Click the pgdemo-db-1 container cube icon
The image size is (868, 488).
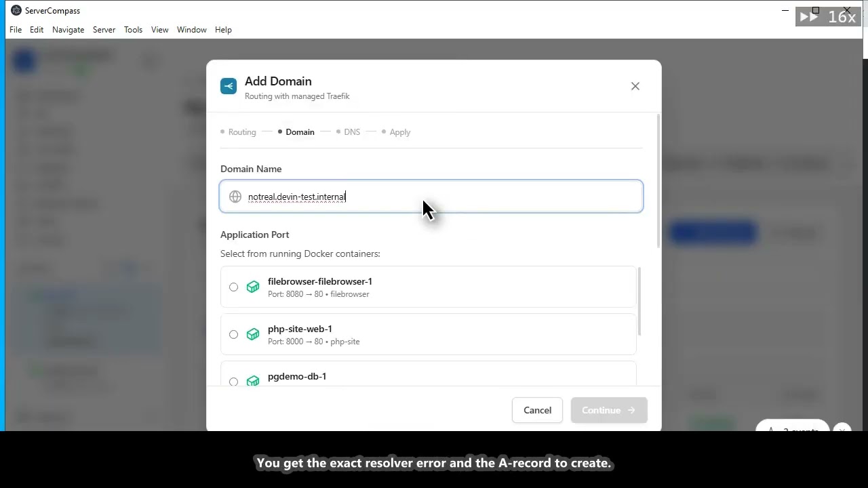coord(253,381)
